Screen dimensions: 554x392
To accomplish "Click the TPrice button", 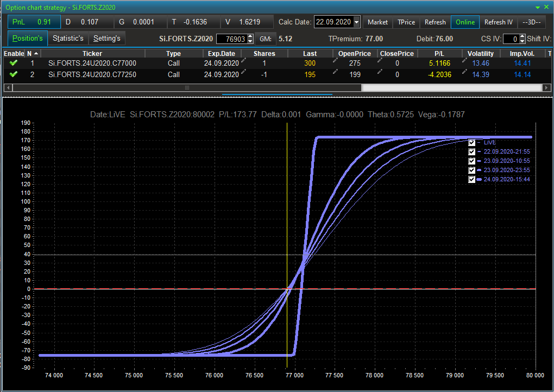I will pyautogui.click(x=406, y=22).
